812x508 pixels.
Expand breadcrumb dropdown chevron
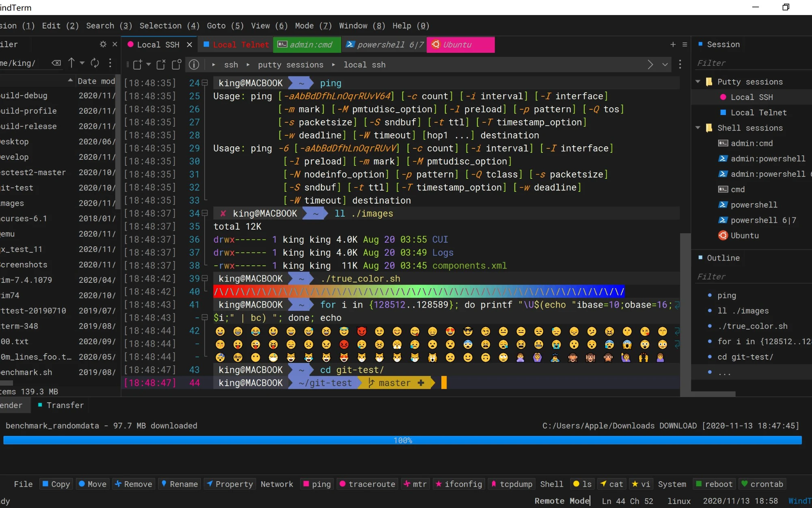[x=665, y=65]
